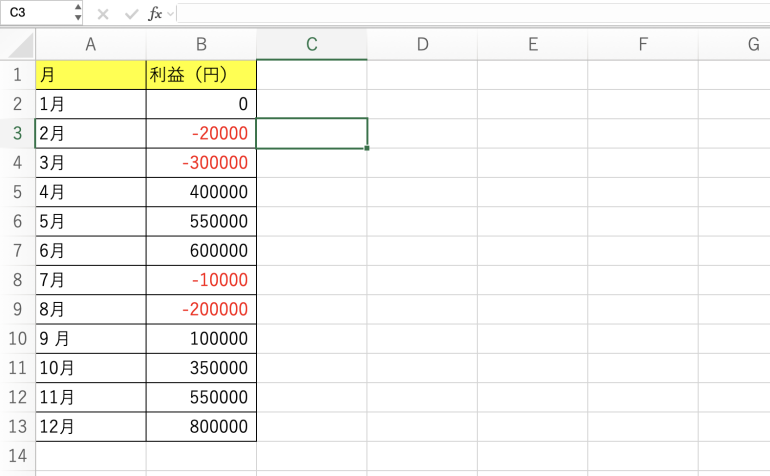Image resolution: width=770 pixels, height=476 pixels.
Task: Select row 6 header
Action: [x=18, y=221]
